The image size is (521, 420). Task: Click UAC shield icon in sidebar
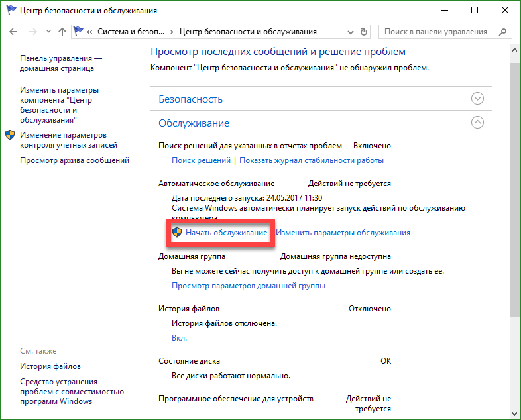(x=10, y=135)
